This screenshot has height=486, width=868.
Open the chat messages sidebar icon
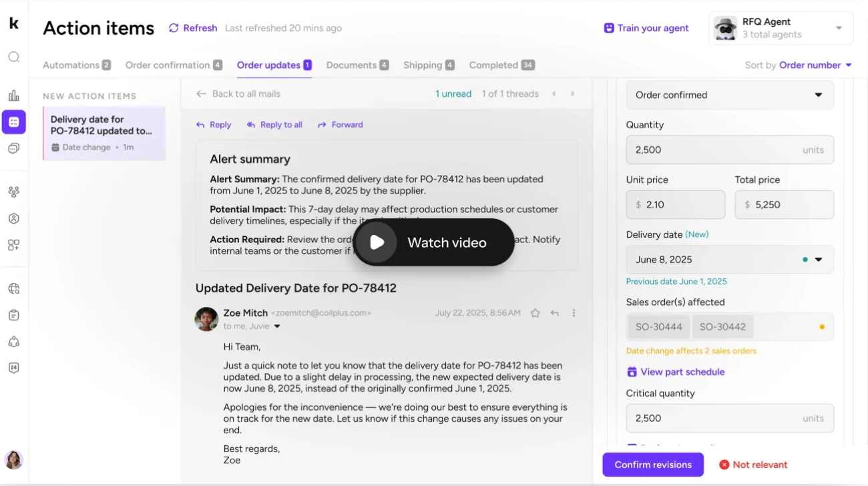pos(14,148)
